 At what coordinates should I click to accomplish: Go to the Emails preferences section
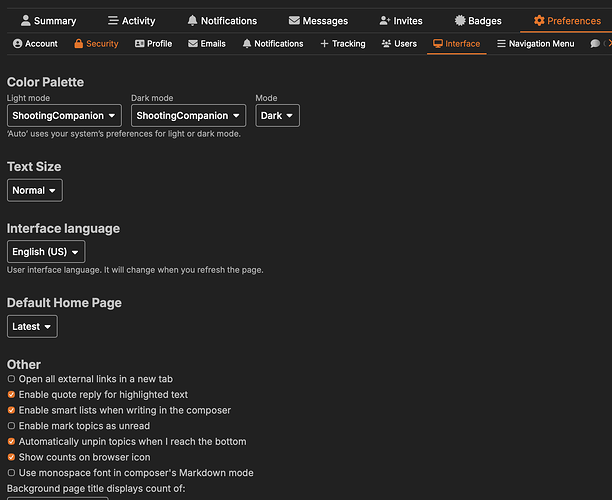[x=206, y=44]
